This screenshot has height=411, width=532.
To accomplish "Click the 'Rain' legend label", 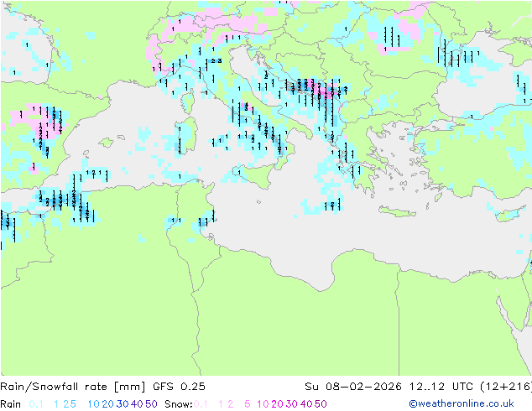I will pos(11,404).
